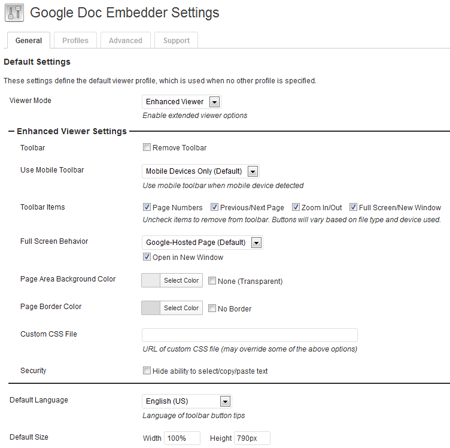Click the settings tools icon beside the title
The image size is (450, 448).
coord(14,13)
